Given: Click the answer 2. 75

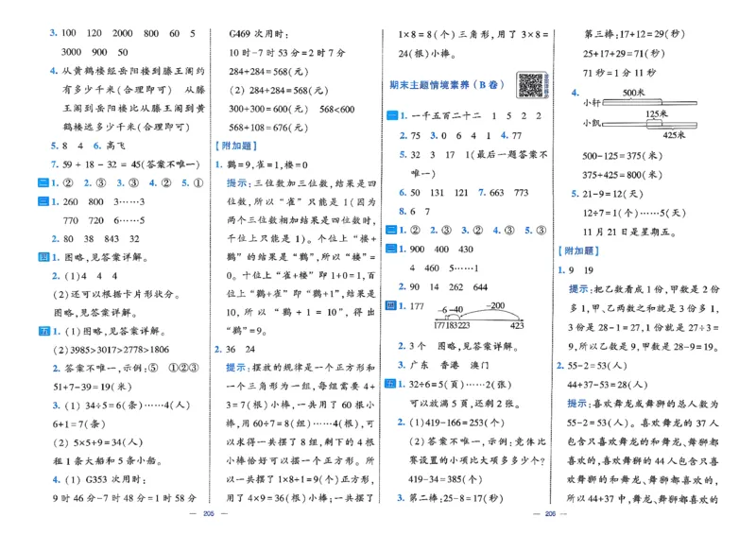Looking at the screenshot, I should pos(410,135).
